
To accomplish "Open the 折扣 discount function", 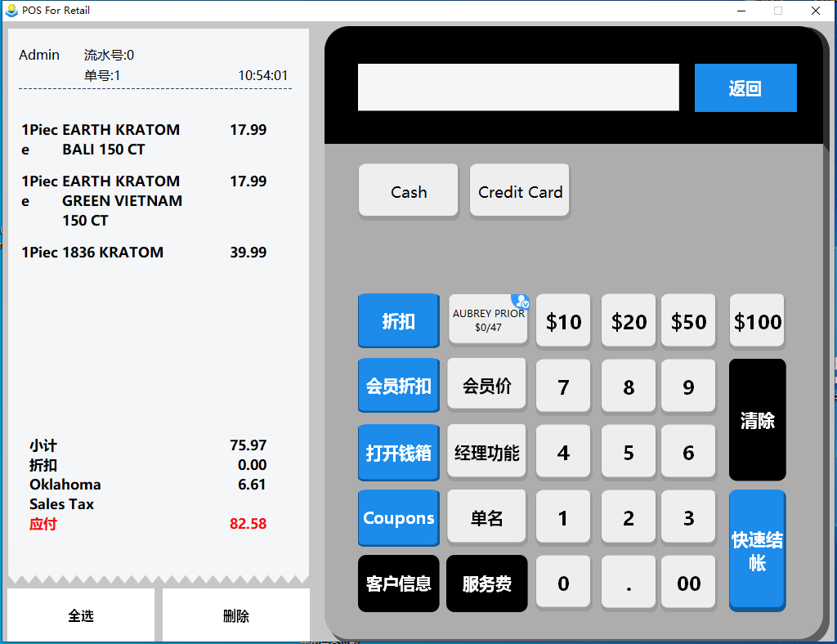I will (398, 321).
